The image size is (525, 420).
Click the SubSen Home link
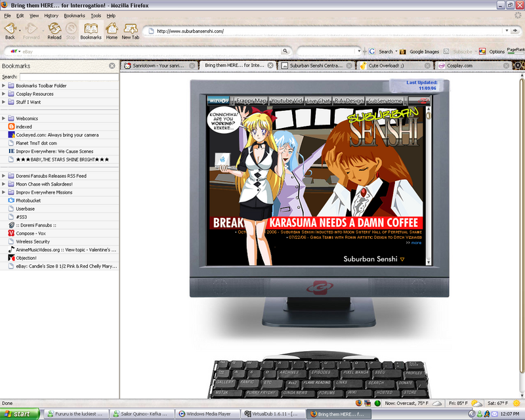coord(385,100)
